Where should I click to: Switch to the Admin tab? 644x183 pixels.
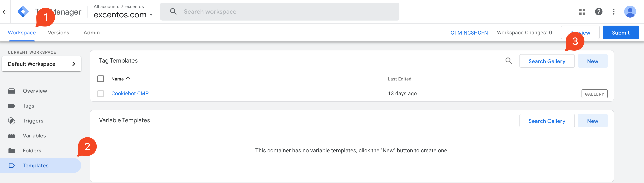pyautogui.click(x=91, y=33)
